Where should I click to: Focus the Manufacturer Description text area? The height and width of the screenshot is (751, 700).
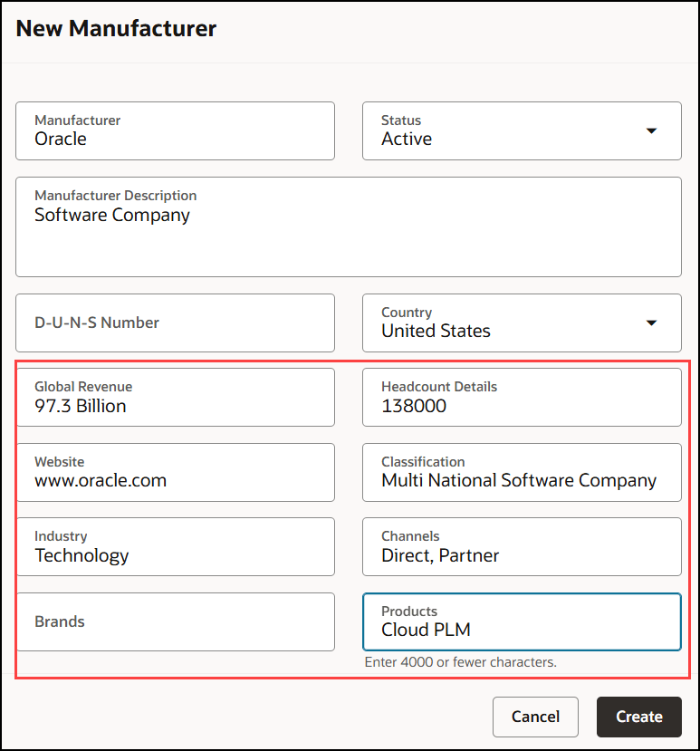[349, 227]
